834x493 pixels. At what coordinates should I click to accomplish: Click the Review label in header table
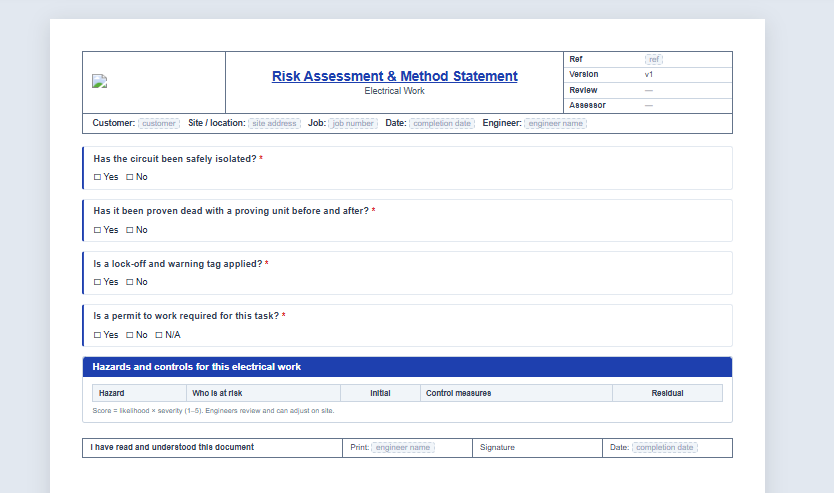(583, 90)
